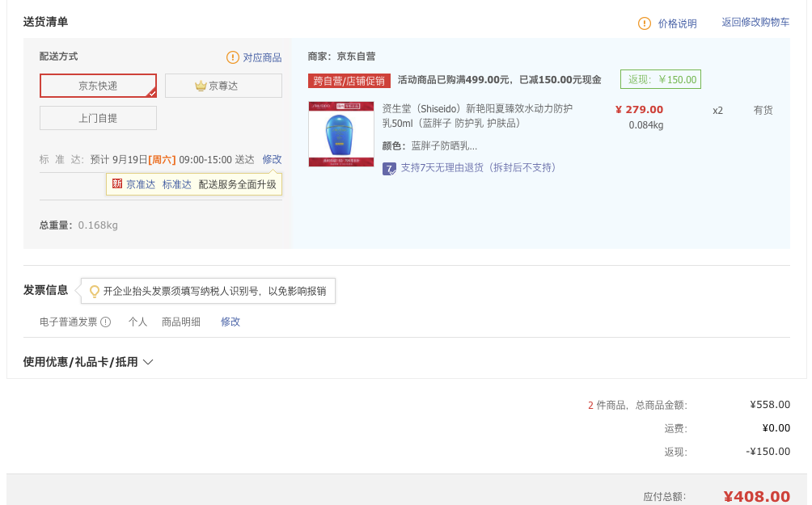This screenshot has width=812, height=505.
Task: Click the 商品明细 invoice content text
Action: (x=180, y=322)
